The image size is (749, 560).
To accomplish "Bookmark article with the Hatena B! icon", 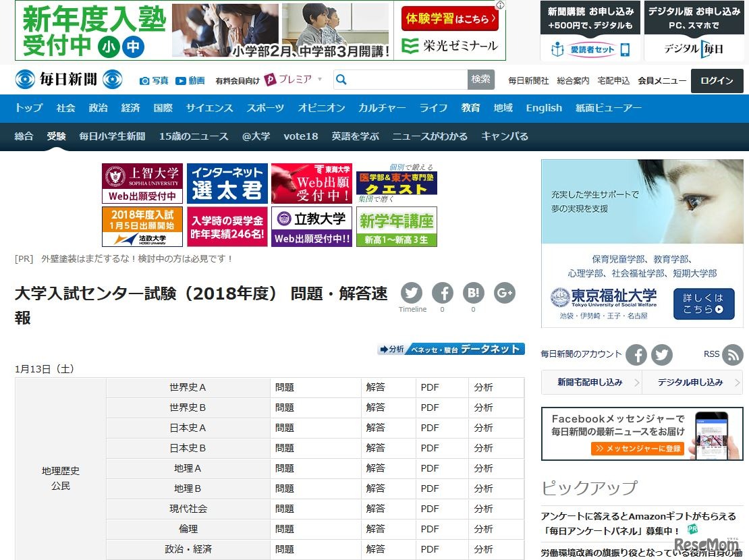I will click(473, 293).
